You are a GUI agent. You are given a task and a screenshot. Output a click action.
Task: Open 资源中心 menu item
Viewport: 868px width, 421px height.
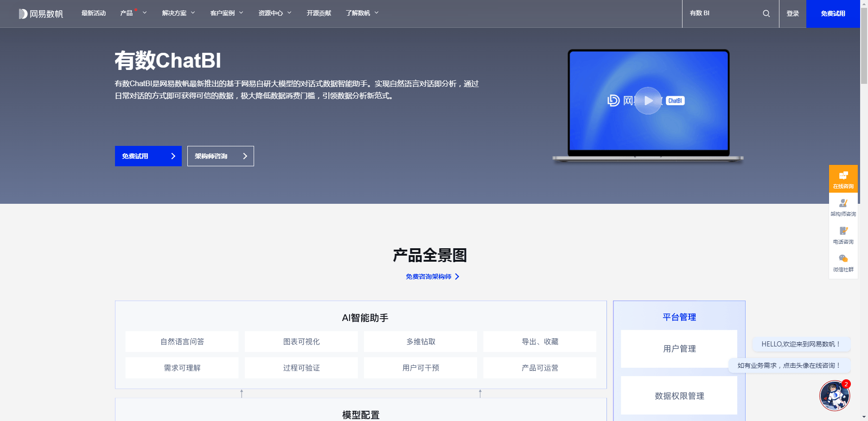271,13
